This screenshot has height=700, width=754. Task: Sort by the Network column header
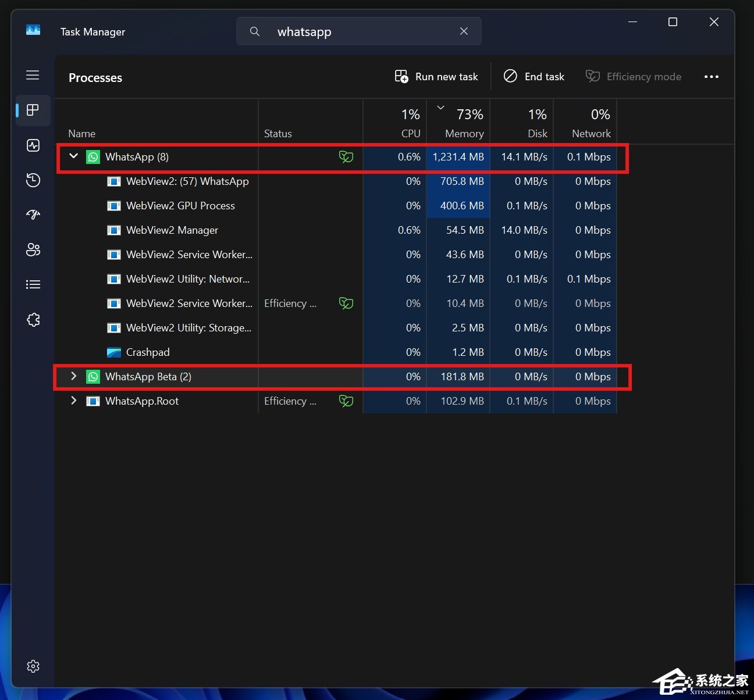point(585,122)
